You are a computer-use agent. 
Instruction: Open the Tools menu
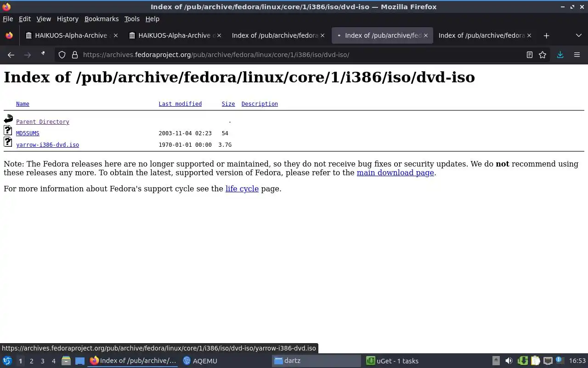coord(132,19)
